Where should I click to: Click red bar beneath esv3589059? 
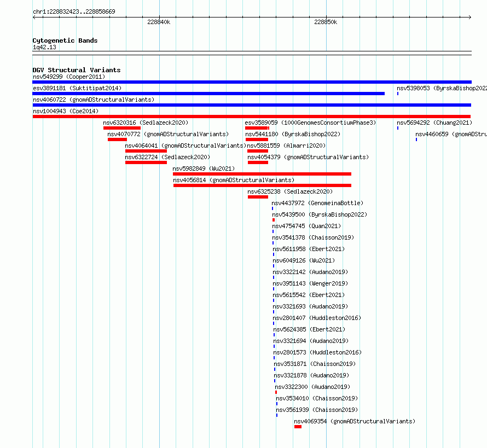click(257, 128)
